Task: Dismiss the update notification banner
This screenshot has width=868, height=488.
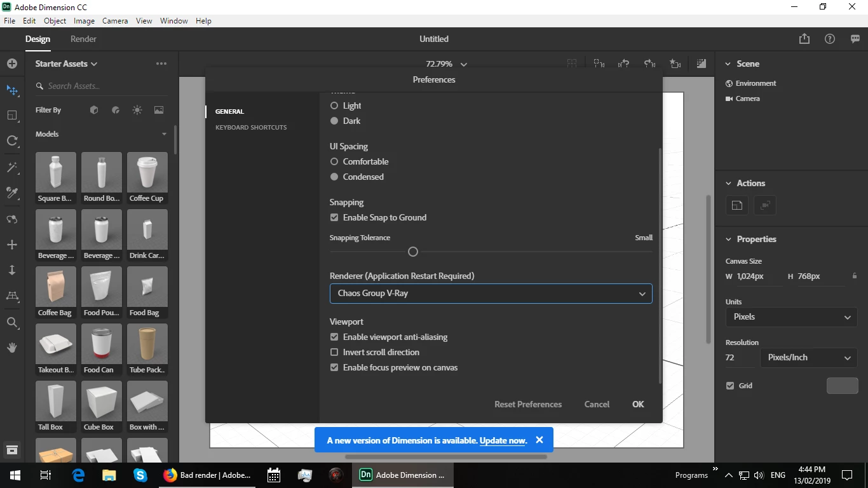Action: pos(539,440)
